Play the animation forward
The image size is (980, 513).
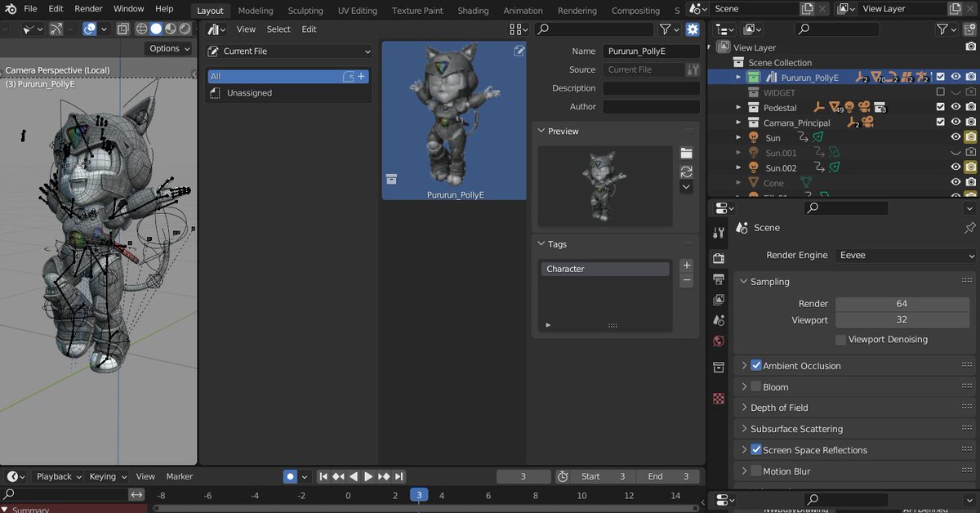[x=368, y=476]
